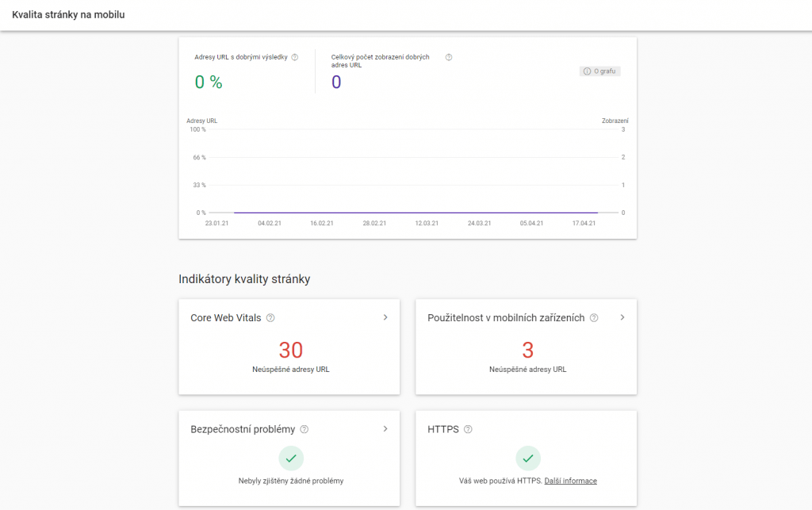The image size is (812, 510).
Task: Expand Bezpečnostní problémy with its chevron
Action: tap(385, 428)
